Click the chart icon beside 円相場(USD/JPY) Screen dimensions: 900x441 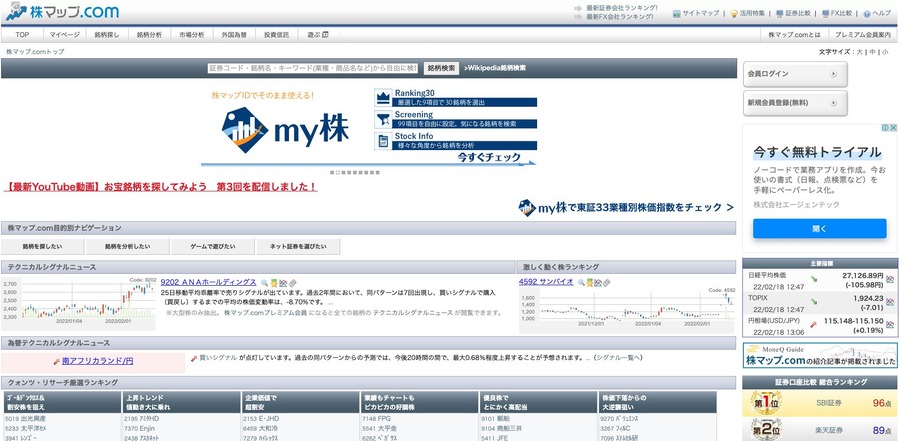[890, 324]
